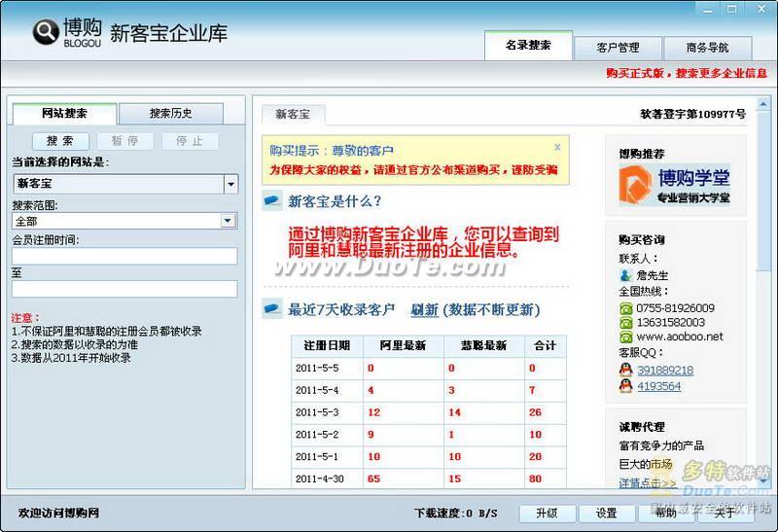This screenshot has height=532, width=778.
Task: Click the 合计 column header
Action: point(546,345)
